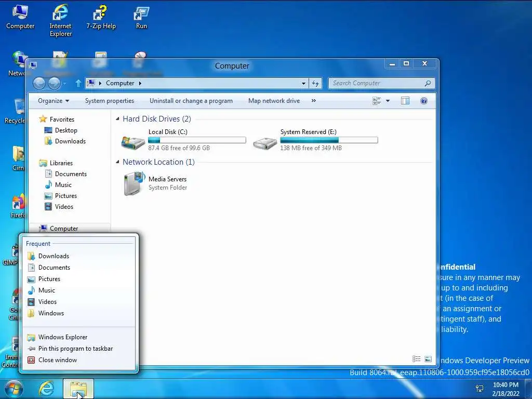Screen dimensions: 532x399
Task: Open Pictures from the jump list
Action: tap(78, 279)
